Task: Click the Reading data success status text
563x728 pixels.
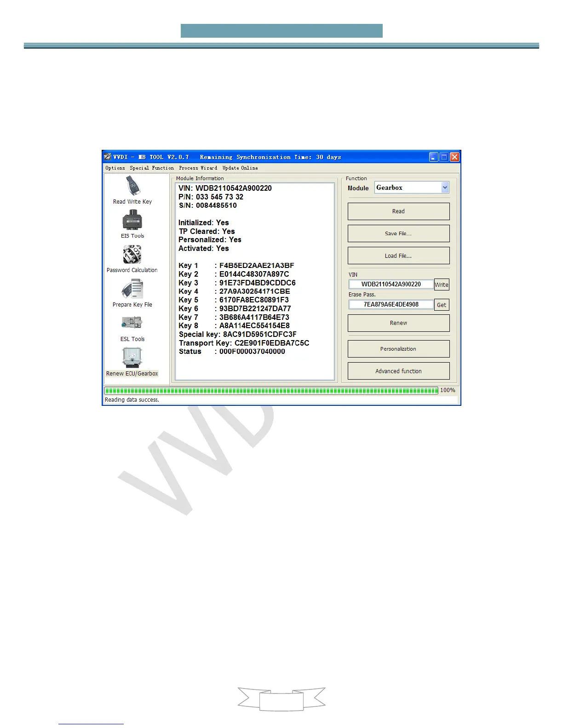Action: (x=132, y=400)
